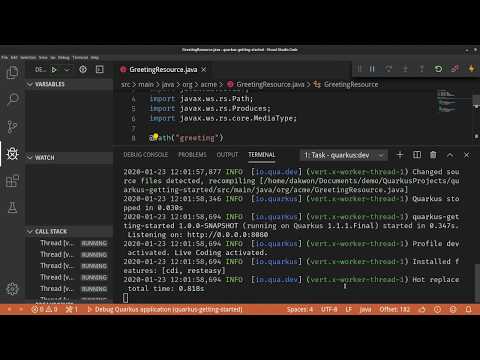480x360 pixels.
Task: Open the debug configuration dropdown
Action: (67, 70)
